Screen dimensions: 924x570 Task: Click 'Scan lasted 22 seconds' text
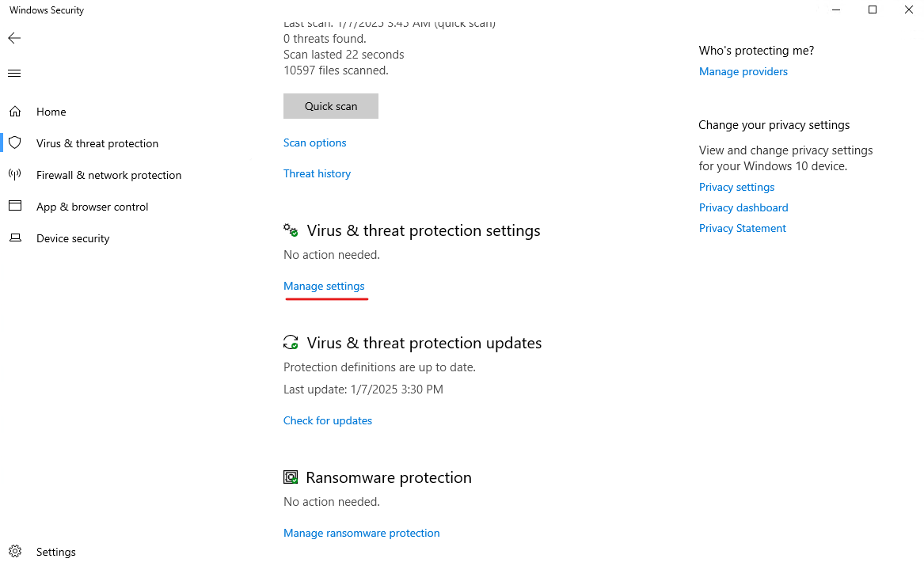[x=344, y=55]
